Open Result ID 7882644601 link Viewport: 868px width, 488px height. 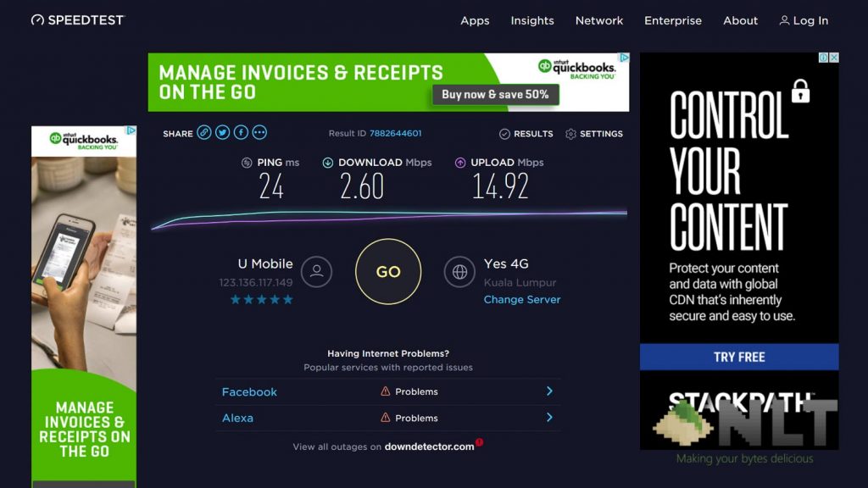click(395, 133)
